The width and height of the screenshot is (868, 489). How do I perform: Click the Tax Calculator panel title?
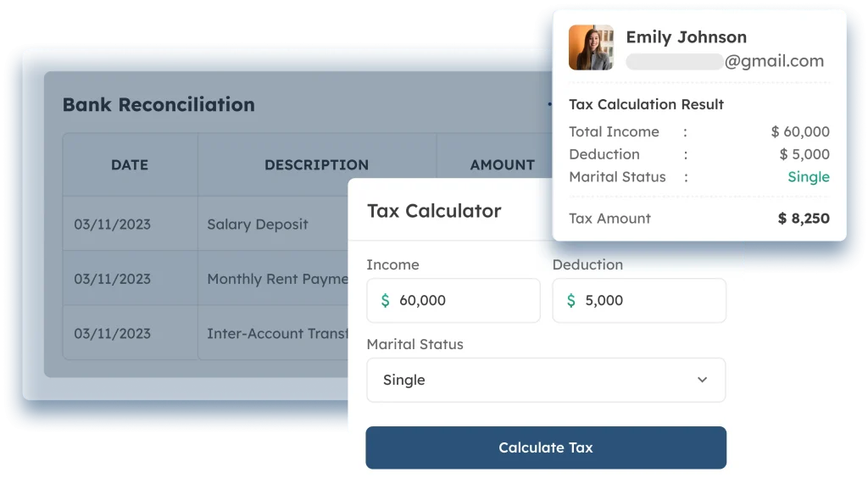tap(434, 211)
